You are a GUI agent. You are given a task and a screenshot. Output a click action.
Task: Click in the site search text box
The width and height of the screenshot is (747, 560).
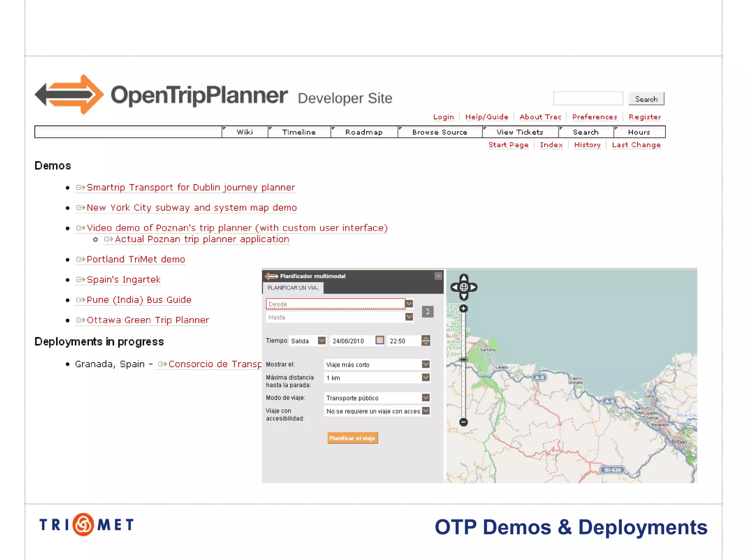[588, 98]
